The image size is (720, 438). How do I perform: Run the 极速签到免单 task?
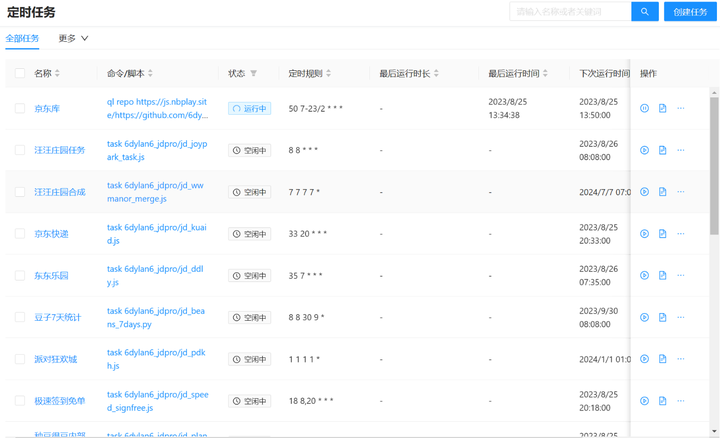(x=644, y=401)
